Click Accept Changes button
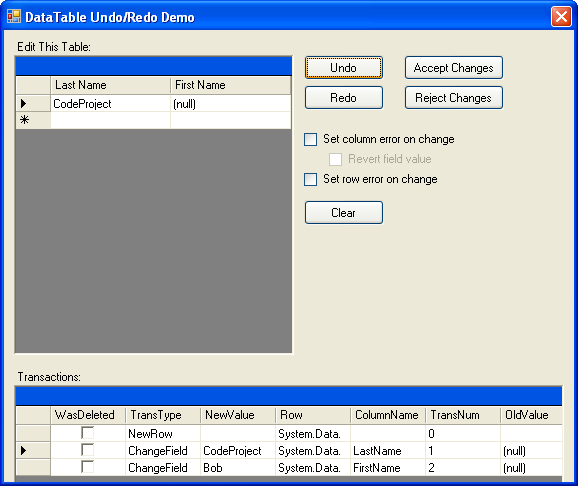Screen dimensions: 578x486 [453, 67]
